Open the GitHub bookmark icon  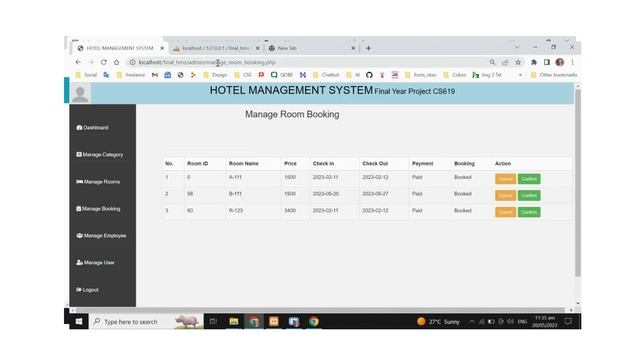tap(369, 75)
